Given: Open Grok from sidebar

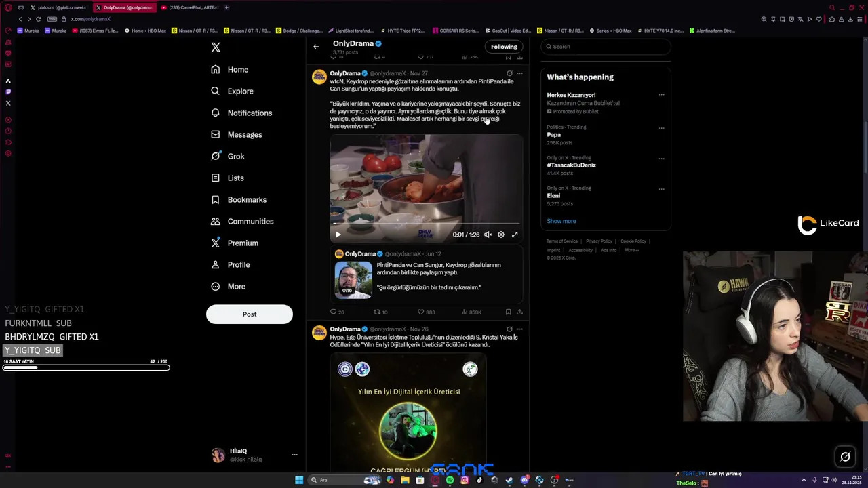Looking at the screenshot, I should pos(227,156).
